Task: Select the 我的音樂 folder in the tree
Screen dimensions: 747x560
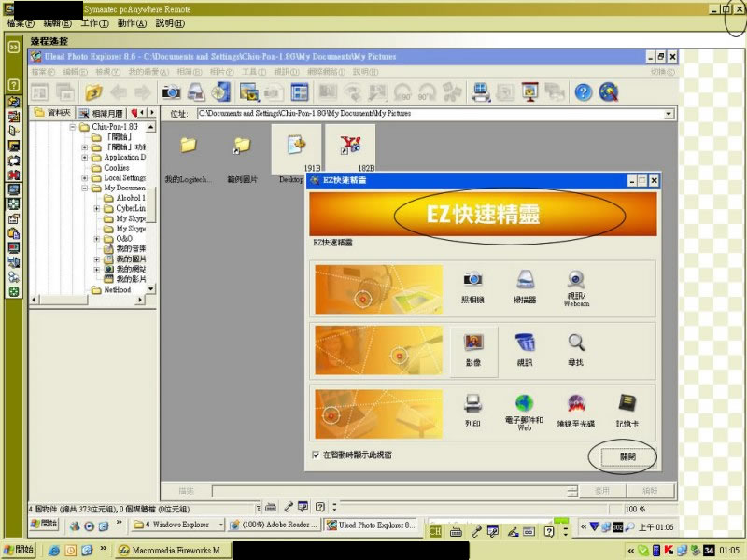Action: (x=125, y=248)
